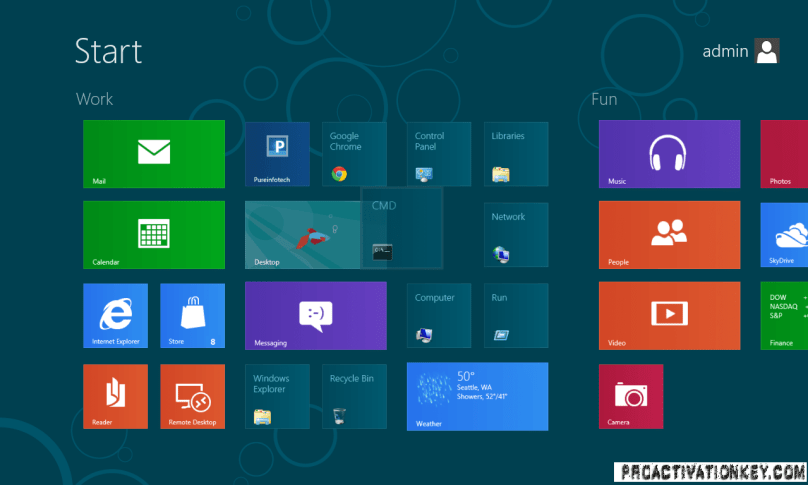Viewport: 808px width, 485px height.
Task: Click the admin user account picture
Action: coord(767,51)
